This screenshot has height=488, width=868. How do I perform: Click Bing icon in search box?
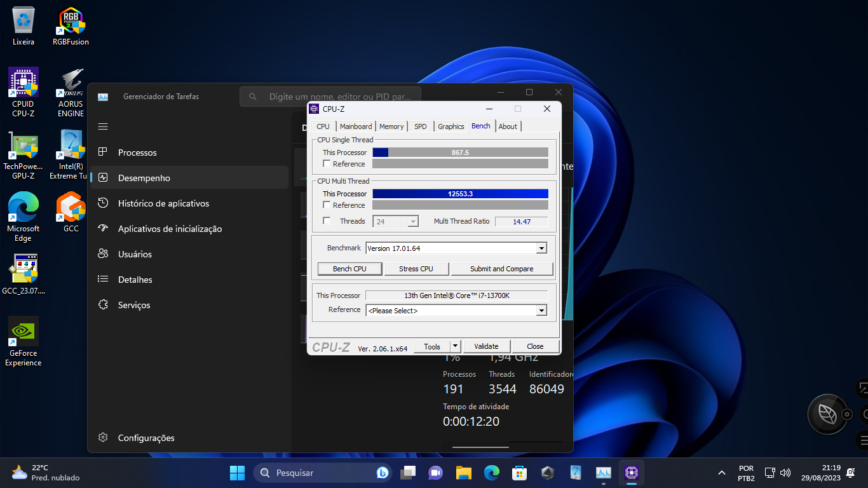(x=383, y=473)
